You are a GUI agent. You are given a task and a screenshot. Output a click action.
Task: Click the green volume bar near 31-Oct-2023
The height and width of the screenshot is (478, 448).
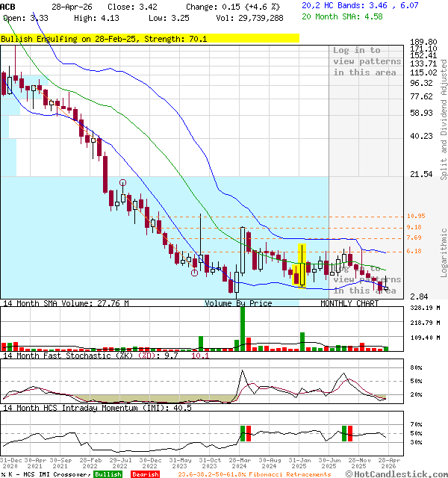[201, 343]
